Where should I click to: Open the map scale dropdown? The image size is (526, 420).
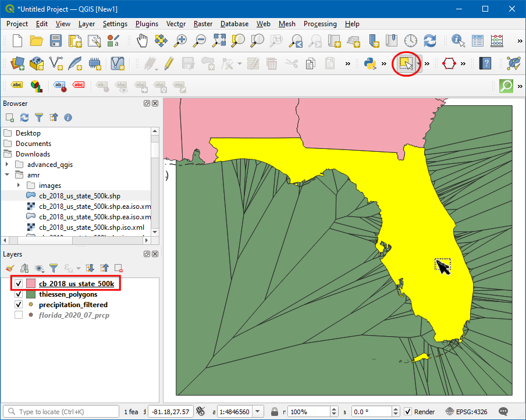coord(258,412)
